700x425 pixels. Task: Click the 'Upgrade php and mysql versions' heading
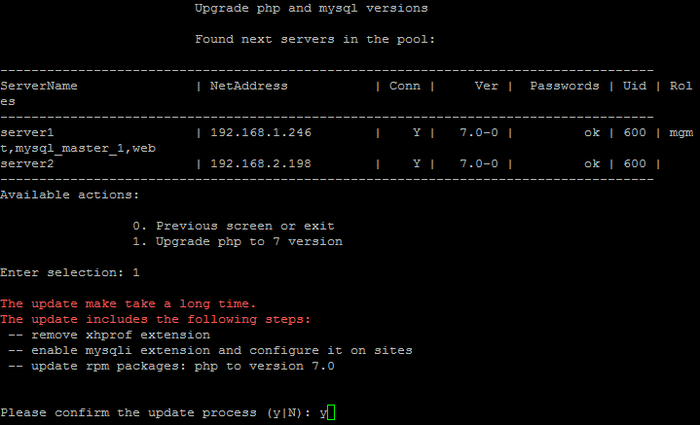tap(311, 8)
